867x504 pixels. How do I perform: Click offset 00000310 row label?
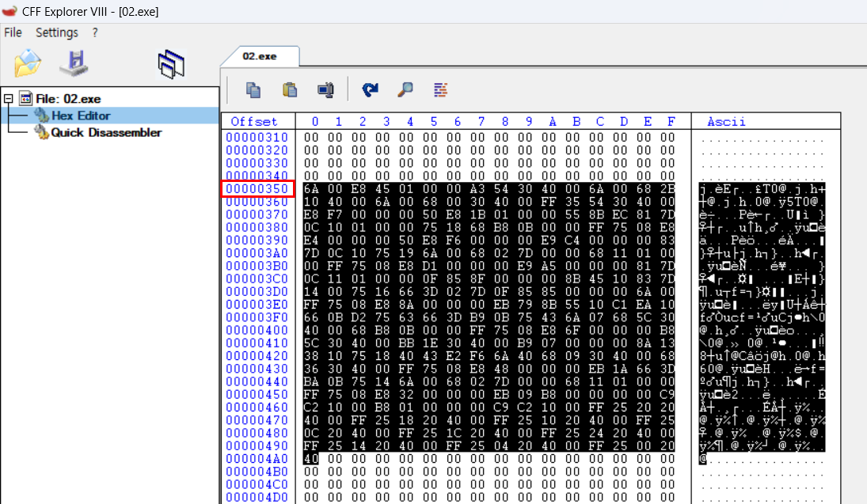pos(257,138)
